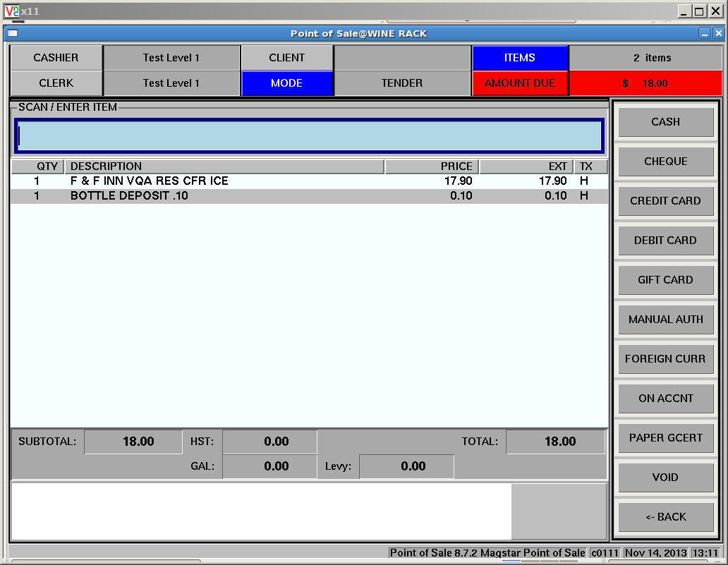Click the SCAN / ENTER ITEM input box
The width and height of the screenshot is (728, 565).
tap(308, 135)
